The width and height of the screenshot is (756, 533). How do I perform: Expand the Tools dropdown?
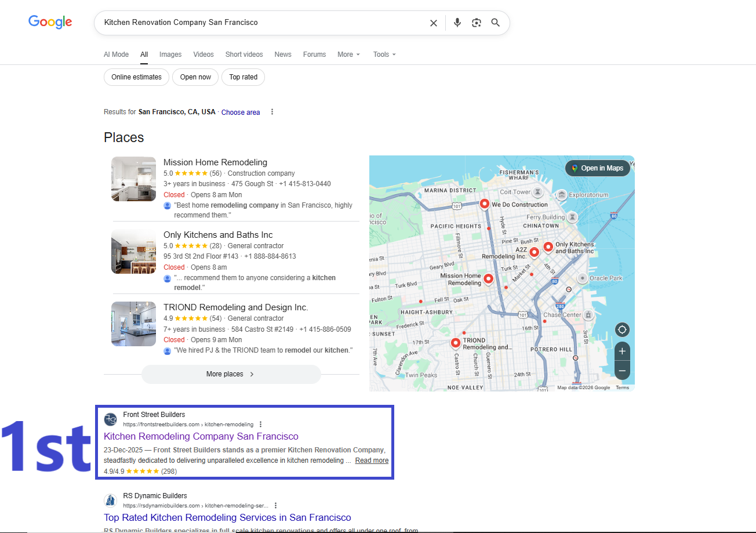(384, 55)
